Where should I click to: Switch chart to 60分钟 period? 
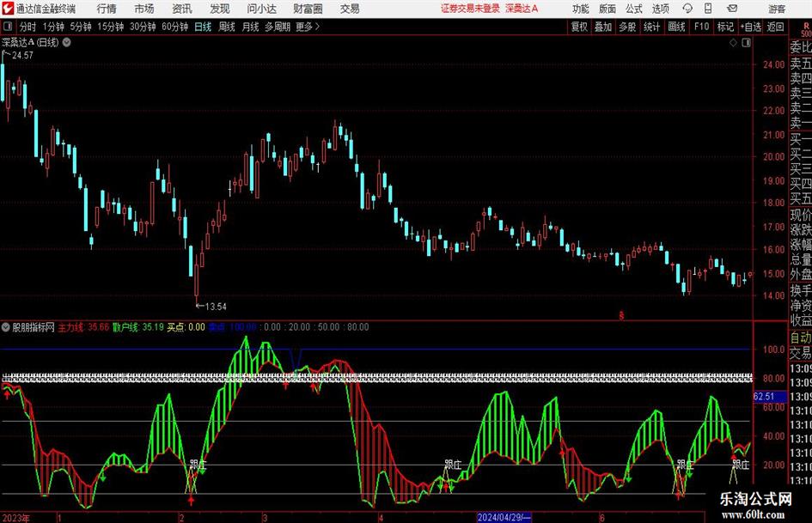(174, 27)
